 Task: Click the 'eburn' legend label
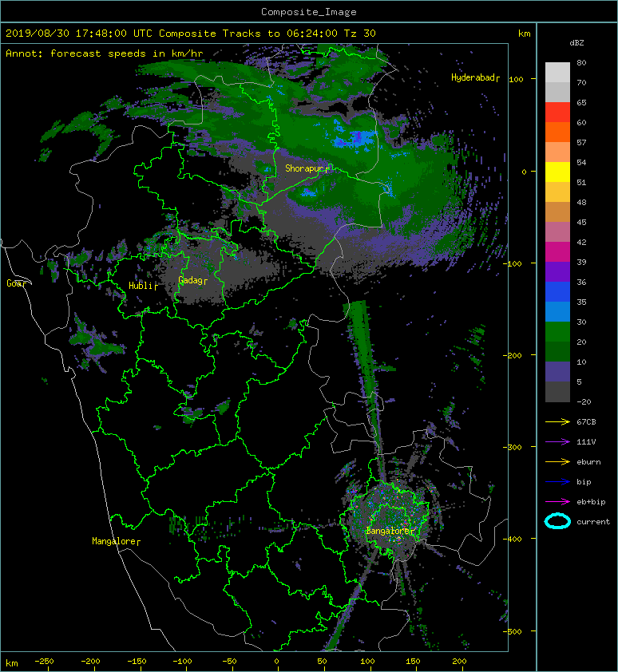point(588,462)
